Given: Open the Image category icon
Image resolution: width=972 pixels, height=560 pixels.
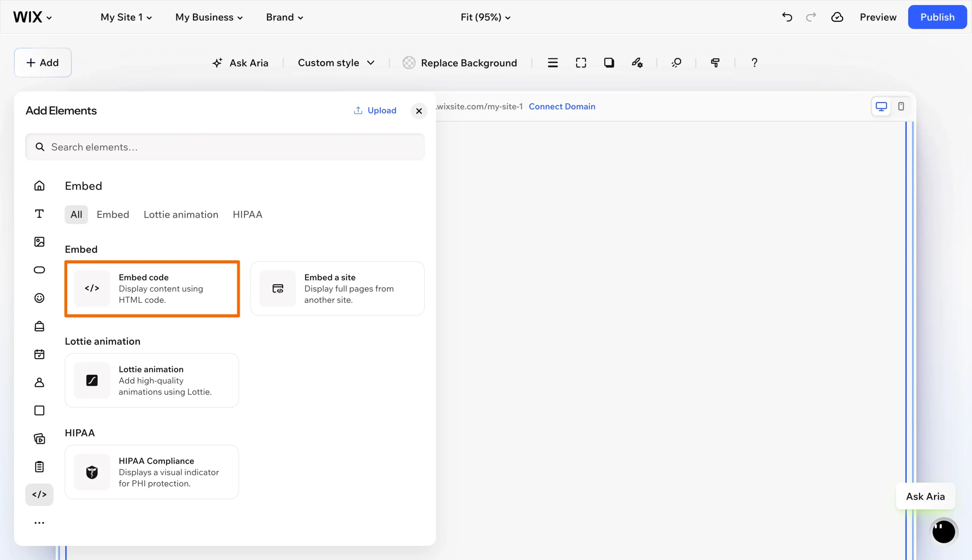Looking at the screenshot, I should click(x=39, y=242).
